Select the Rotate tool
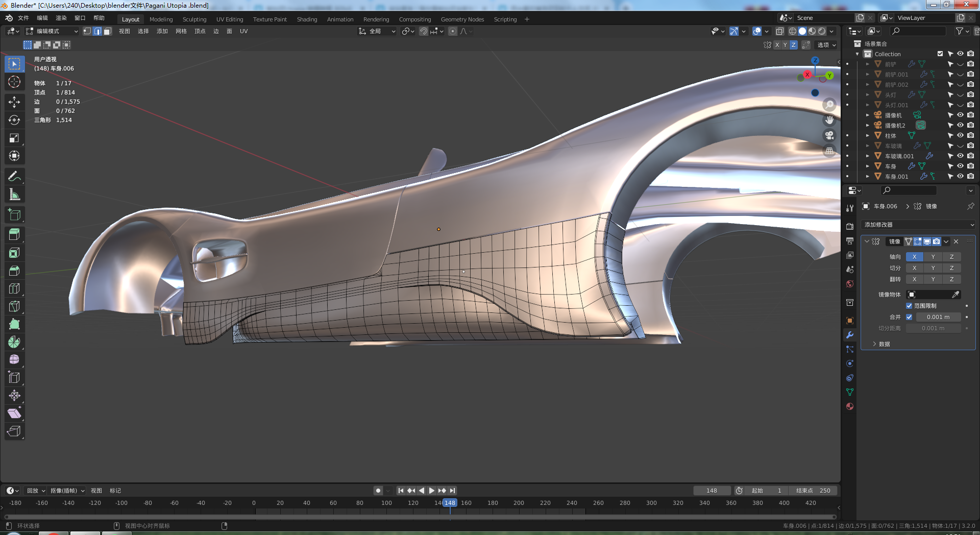This screenshot has height=535, width=980. point(14,120)
